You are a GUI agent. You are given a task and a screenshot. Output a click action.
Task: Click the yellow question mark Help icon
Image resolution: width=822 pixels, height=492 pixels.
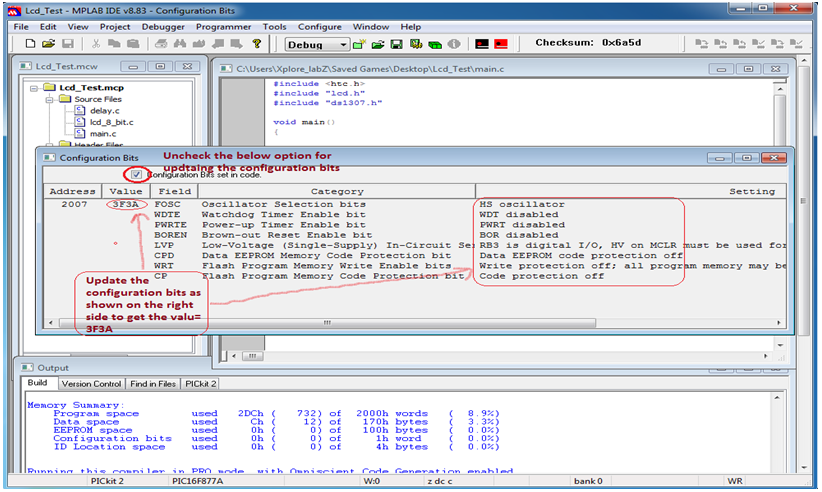[x=256, y=44]
